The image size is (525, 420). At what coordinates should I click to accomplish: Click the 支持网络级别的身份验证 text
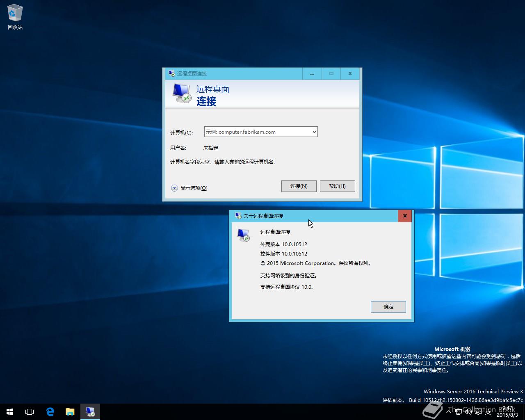tap(289, 276)
